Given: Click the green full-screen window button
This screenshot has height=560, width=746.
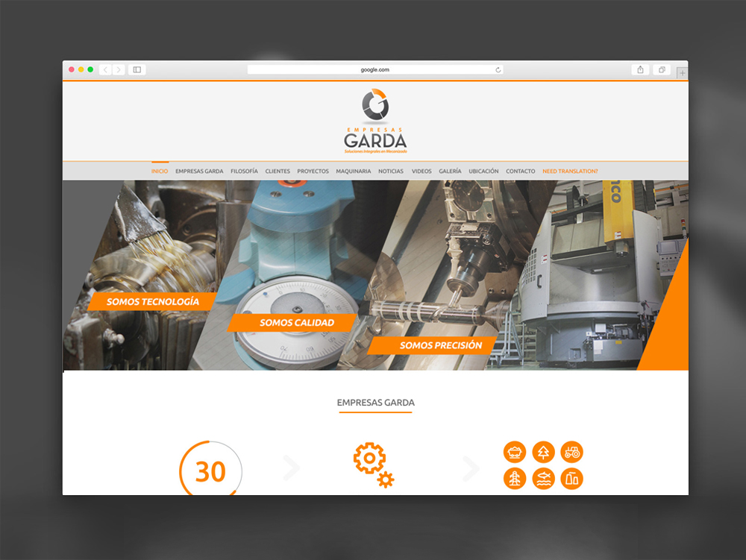Looking at the screenshot, I should 90,69.
